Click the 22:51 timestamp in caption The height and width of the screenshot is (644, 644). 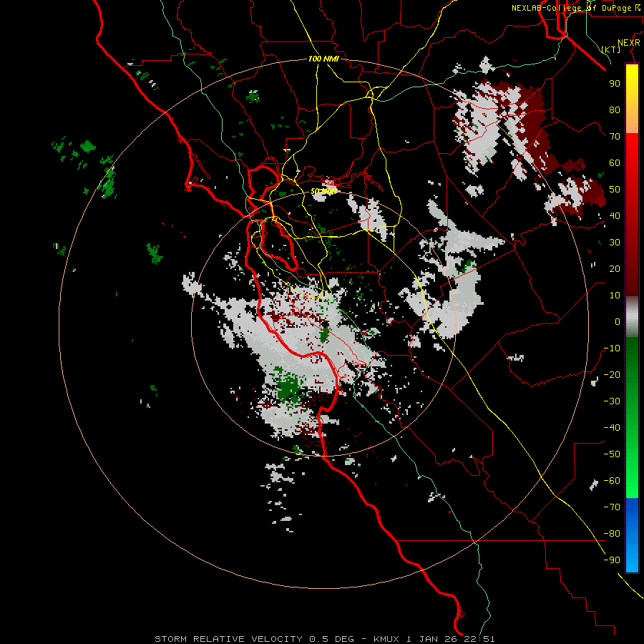click(478, 639)
